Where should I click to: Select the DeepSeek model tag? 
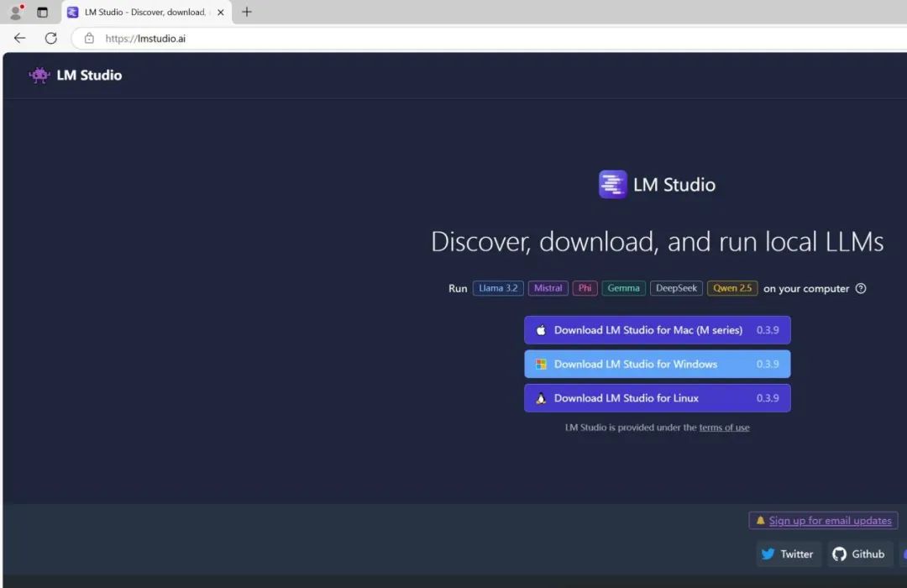pyautogui.click(x=676, y=288)
